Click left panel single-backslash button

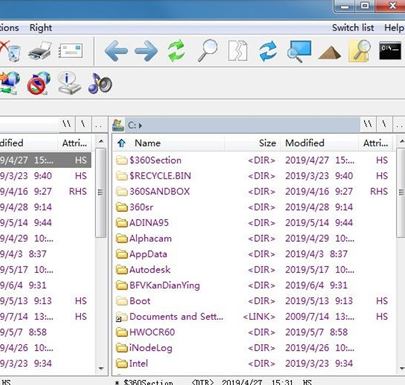(x=83, y=125)
